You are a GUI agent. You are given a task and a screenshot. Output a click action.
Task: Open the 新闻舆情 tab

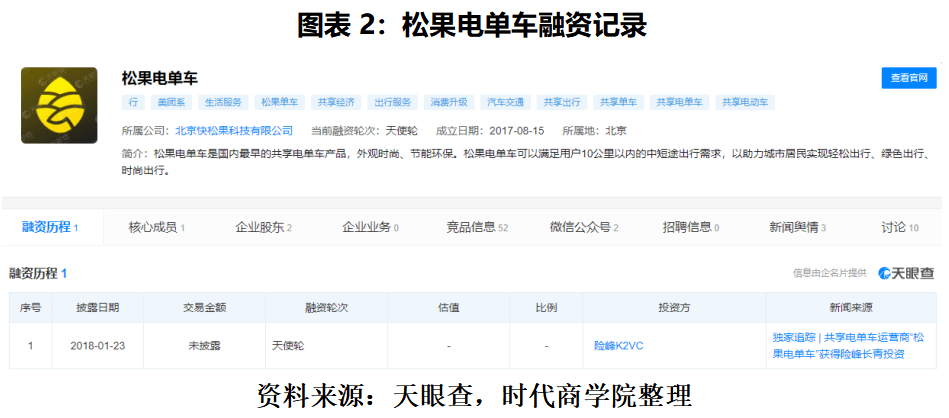click(x=798, y=227)
